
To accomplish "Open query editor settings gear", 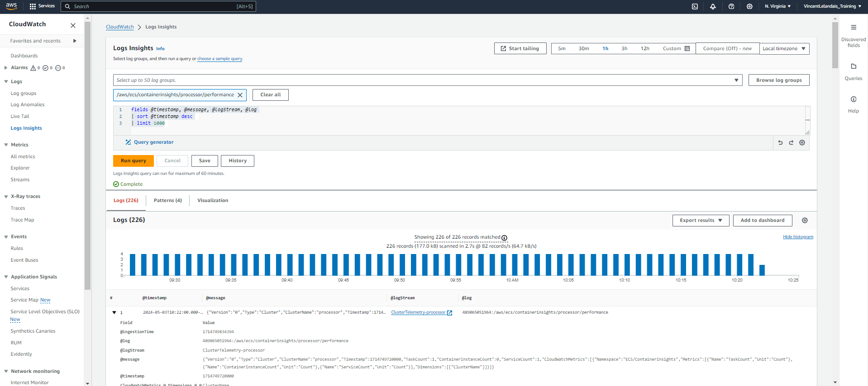I will [x=802, y=143].
